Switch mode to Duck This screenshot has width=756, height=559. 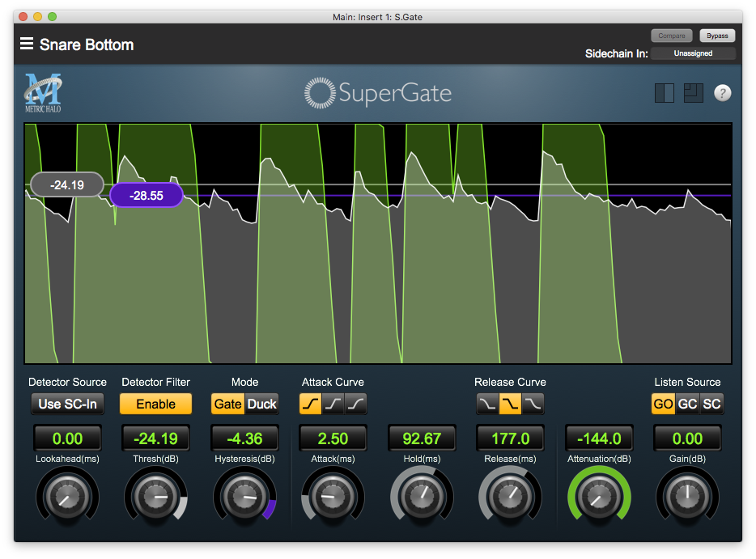[262, 404]
